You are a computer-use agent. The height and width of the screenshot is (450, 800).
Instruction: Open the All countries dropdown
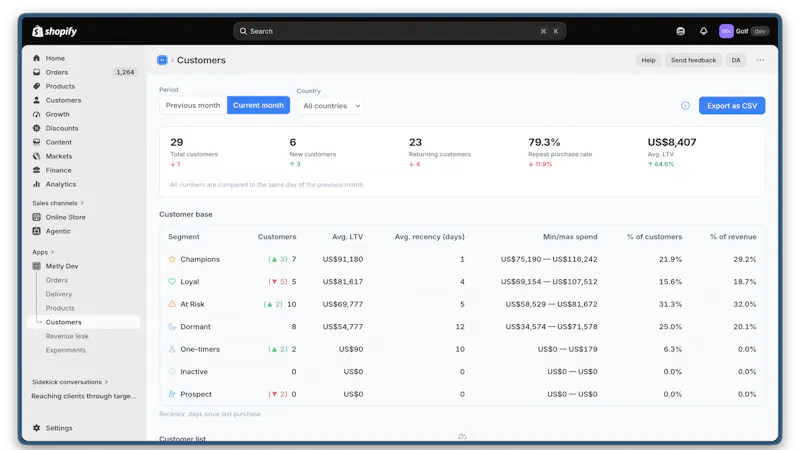pyautogui.click(x=331, y=106)
